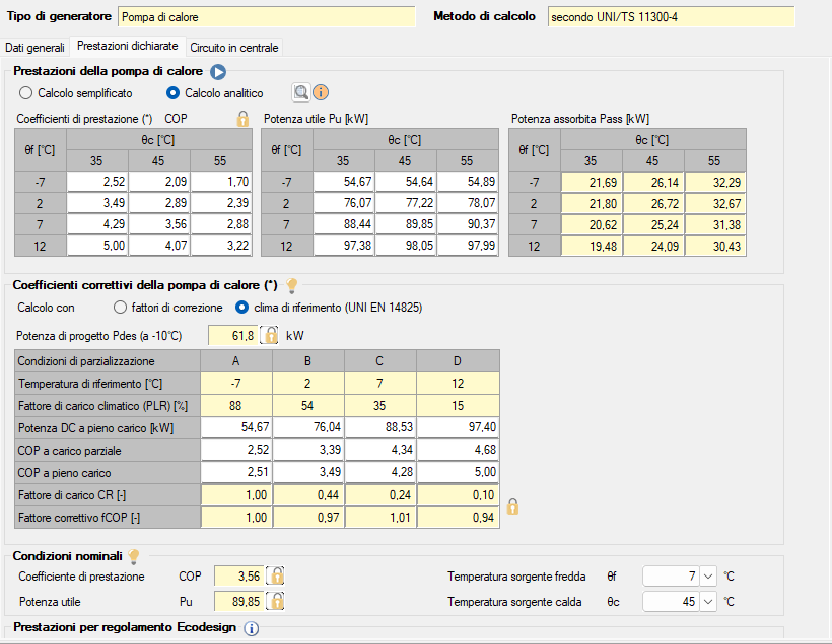Image resolution: width=832 pixels, height=644 pixels.
Task: Click Fattore di carico CR cell 0,44
Action: click(308, 495)
